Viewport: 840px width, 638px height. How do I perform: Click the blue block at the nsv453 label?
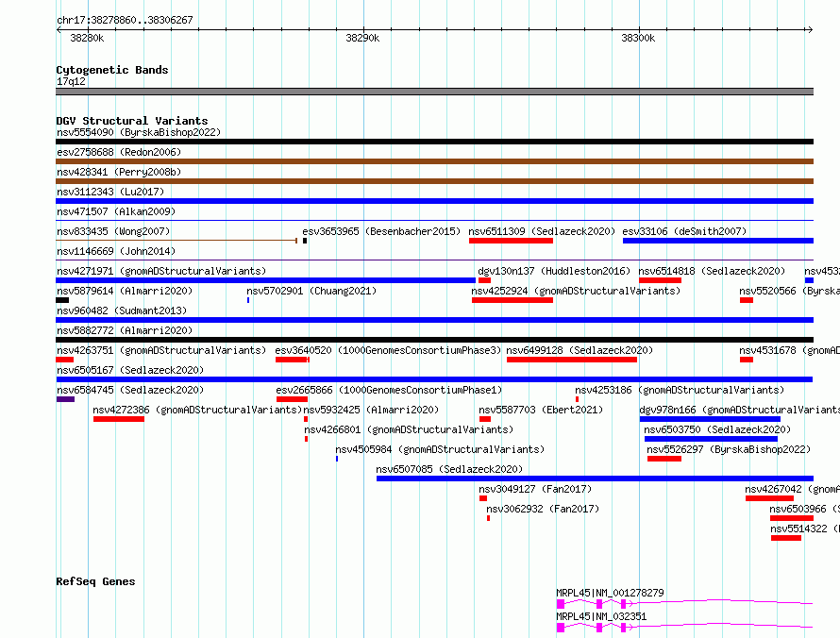[x=809, y=280]
